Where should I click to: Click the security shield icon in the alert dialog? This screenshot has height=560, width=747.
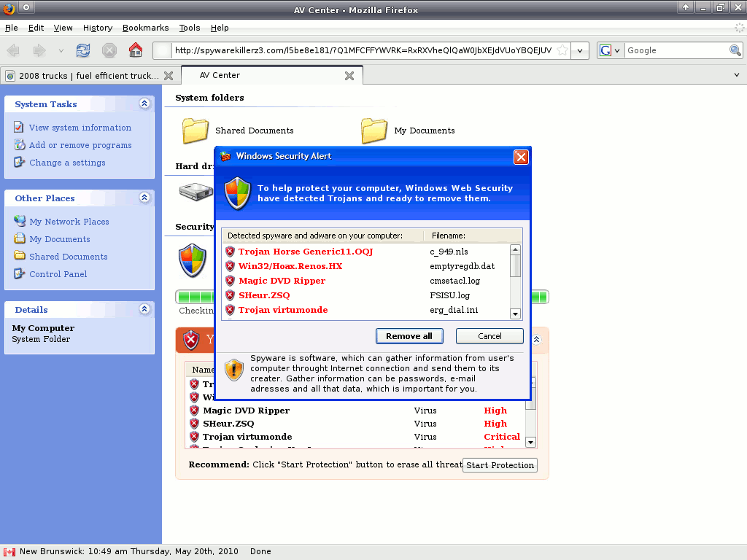(x=237, y=195)
